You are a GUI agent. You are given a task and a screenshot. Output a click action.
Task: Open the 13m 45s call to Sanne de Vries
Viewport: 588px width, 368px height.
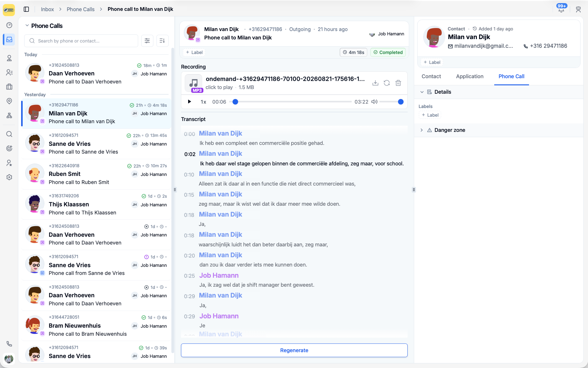click(x=96, y=144)
